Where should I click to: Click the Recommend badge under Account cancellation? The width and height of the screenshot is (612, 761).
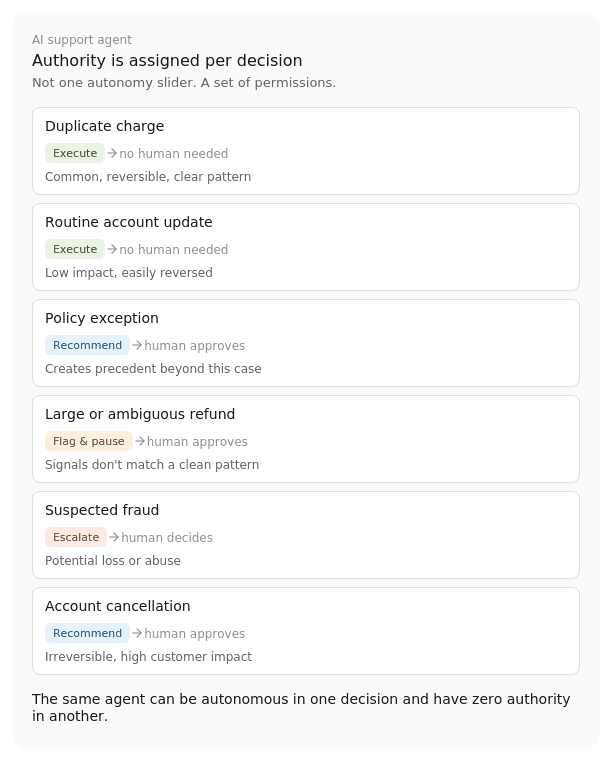pos(87,633)
